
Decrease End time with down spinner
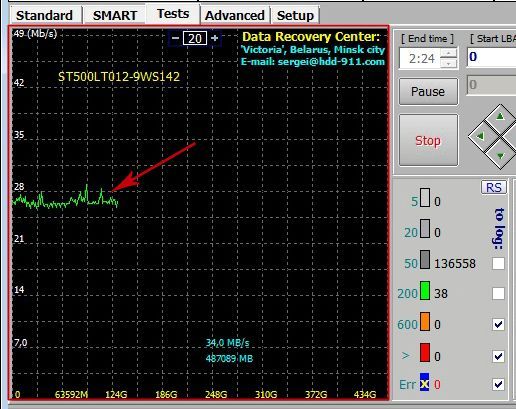448,63
